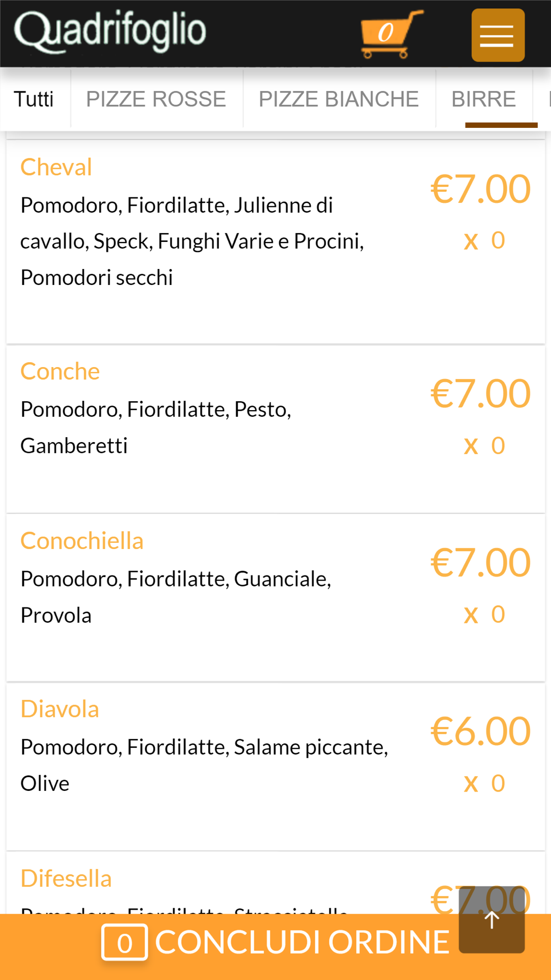This screenshot has height=980, width=551.
Task: Click the scroll-to-top arrow button
Action: [x=491, y=919]
